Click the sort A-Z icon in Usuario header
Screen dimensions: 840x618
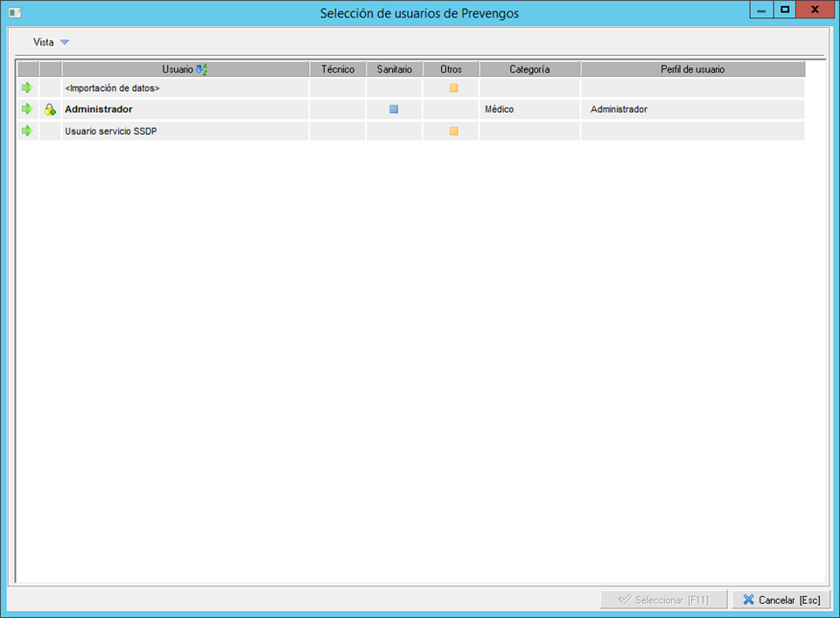[202, 69]
